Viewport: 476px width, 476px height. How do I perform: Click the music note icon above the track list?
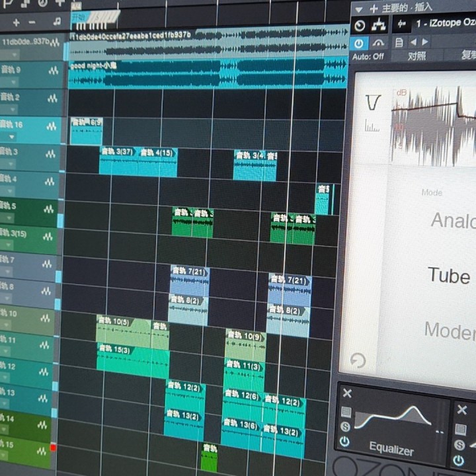57,22
